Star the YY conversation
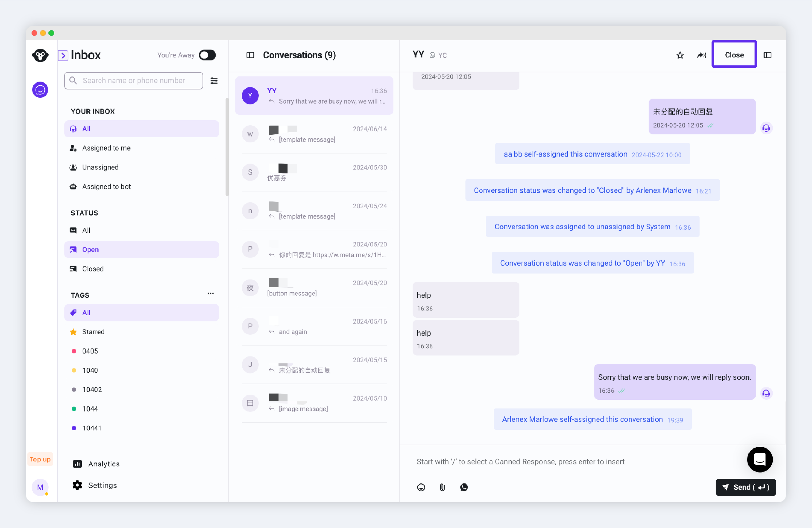This screenshot has width=812, height=528. pyautogui.click(x=680, y=55)
